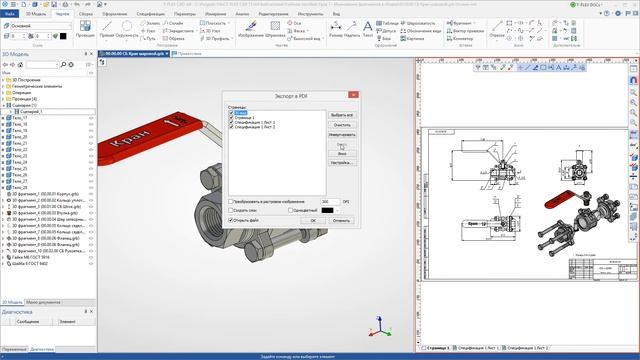Screen dimensions: 640x360
Task: Uncheck the Страница 1 page checkbox
Action: (231, 117)
